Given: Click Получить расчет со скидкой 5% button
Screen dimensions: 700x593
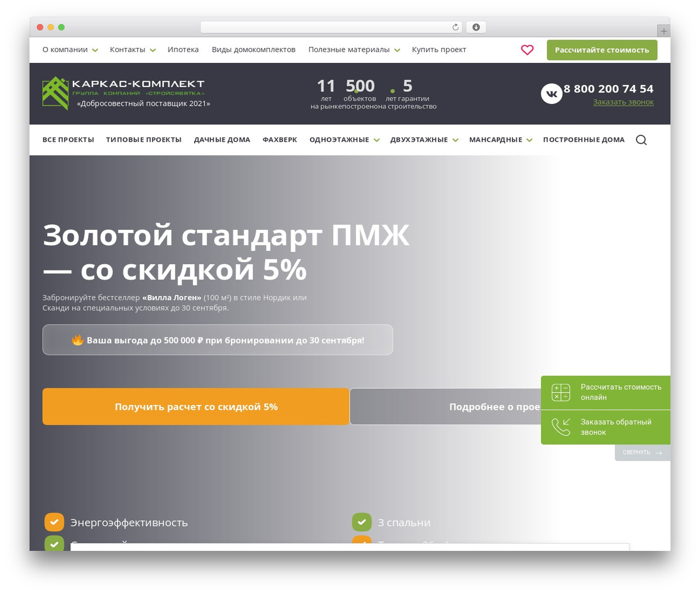Looking at the screenshot, I should pyautogui.click(x=196, y=406).
